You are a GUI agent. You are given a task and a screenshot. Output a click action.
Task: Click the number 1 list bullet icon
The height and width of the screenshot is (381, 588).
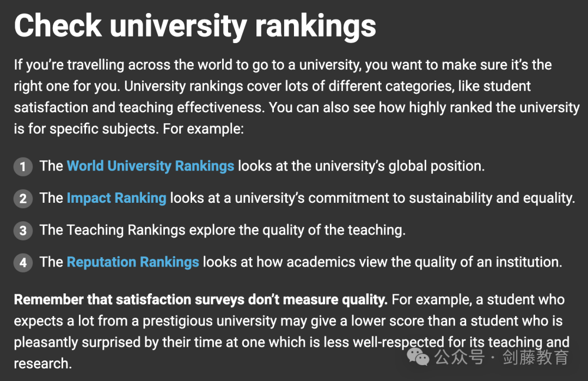pyautogui.click(x=23, y=166)
